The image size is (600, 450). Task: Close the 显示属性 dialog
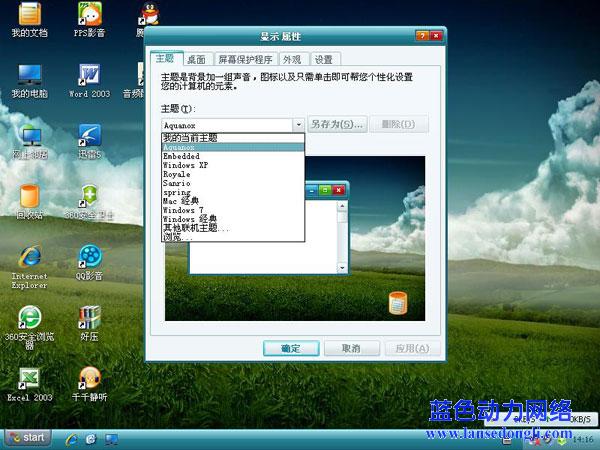click(x=436, y=36)
